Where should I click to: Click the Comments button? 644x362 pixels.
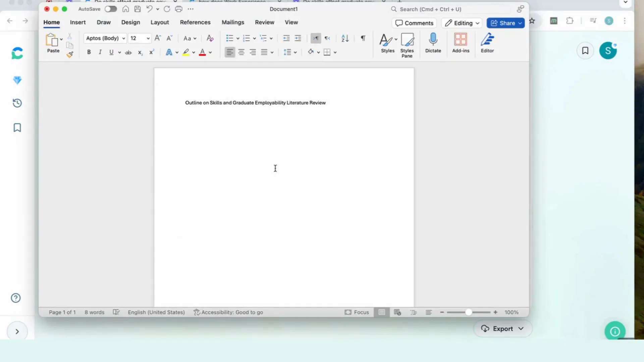pos(415,23)
